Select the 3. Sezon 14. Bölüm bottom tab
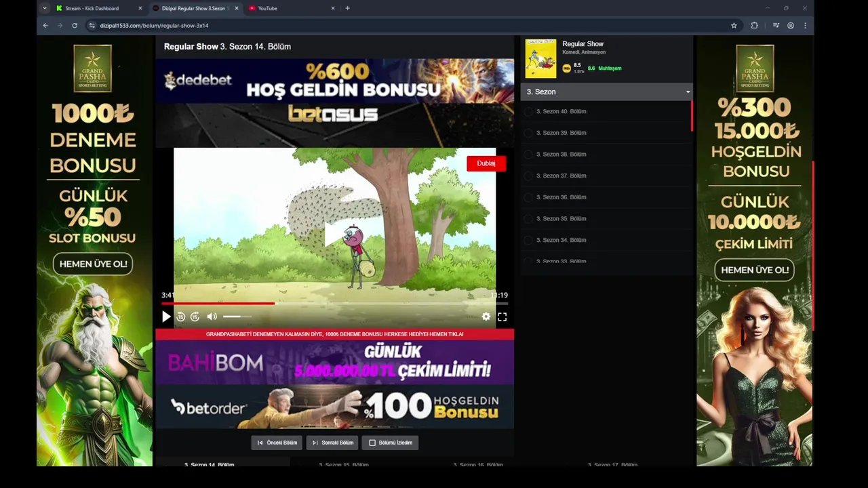This screenshot has width=868, height=488. pyautogui.click(x=209, y=464)
